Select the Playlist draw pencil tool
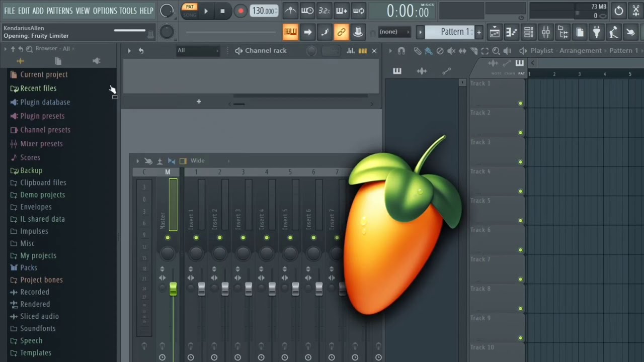The image size is (644, 362). pyautogui.click(x=417, y=51)
